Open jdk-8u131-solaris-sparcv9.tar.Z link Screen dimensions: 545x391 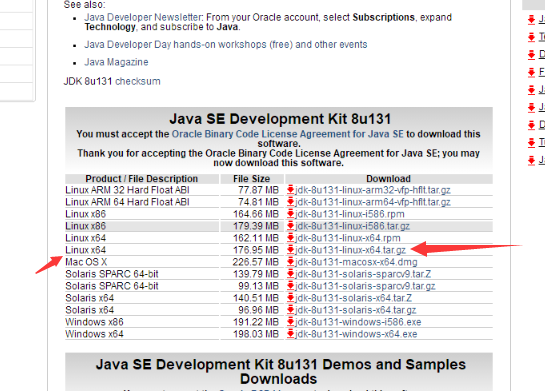pyautogui.click(x=363, y=274)
